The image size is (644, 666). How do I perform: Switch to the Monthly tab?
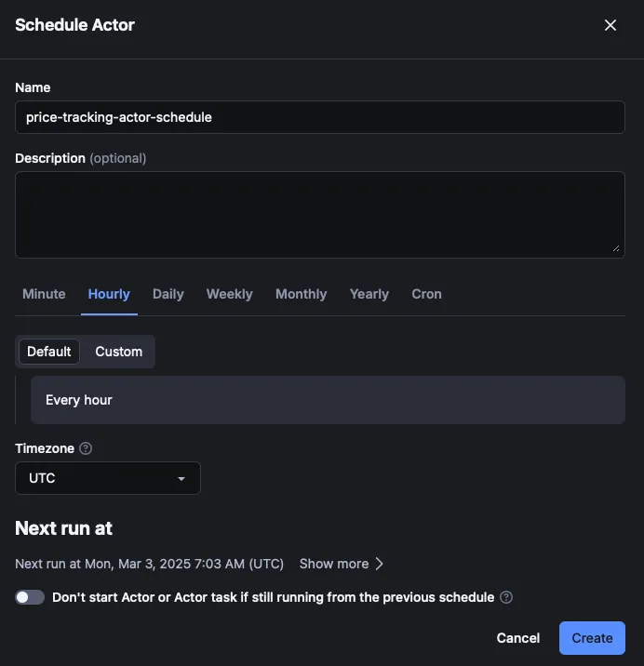coord(301,294)
